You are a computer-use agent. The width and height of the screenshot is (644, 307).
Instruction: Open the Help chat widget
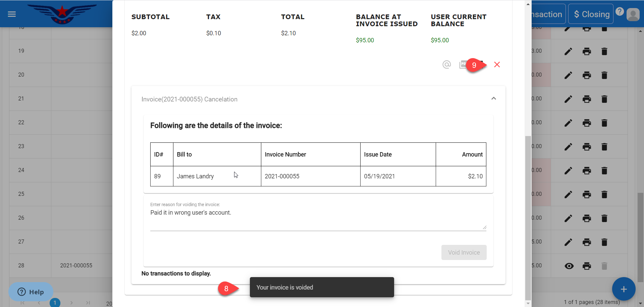pyautogui.click(x=31, y=292)
